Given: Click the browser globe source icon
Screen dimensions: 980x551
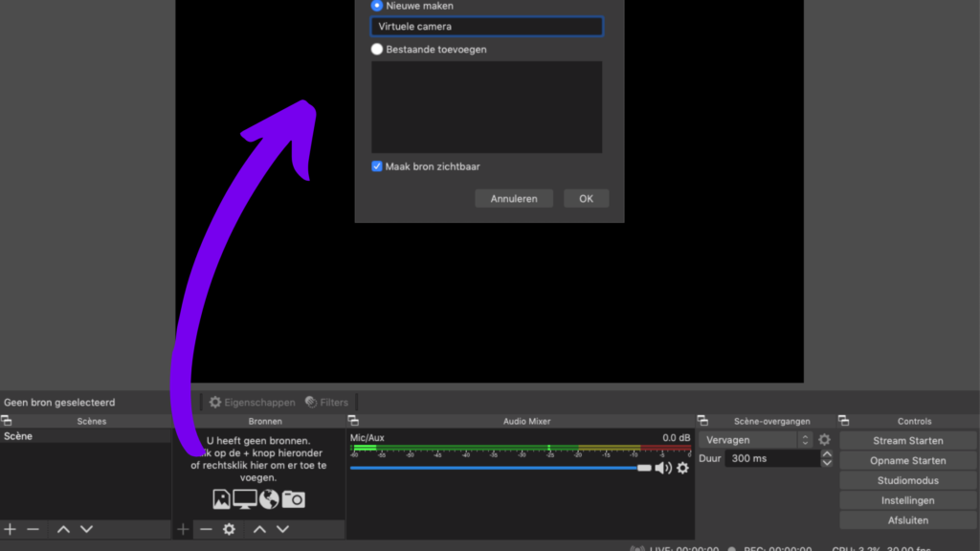Looking at the screenshot, I should click(269, 499).
